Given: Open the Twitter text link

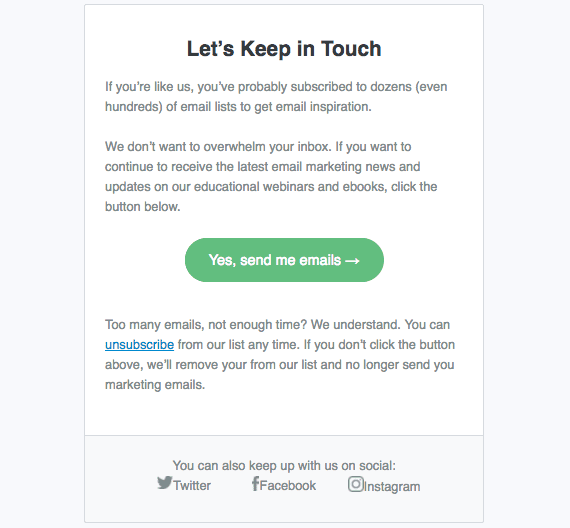Looking at the screenshot, I should (192, 485).
